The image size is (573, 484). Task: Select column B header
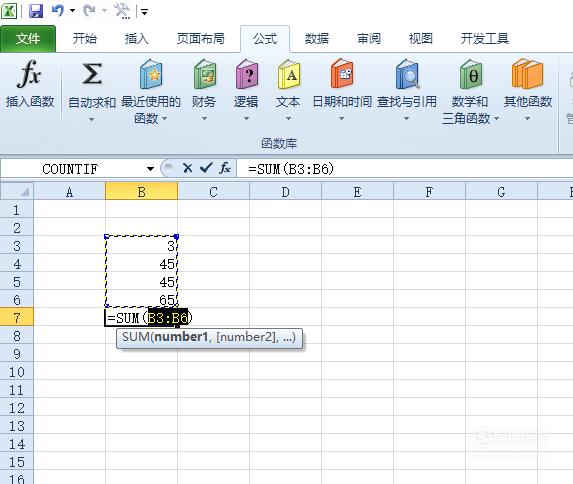click(141, 191)
